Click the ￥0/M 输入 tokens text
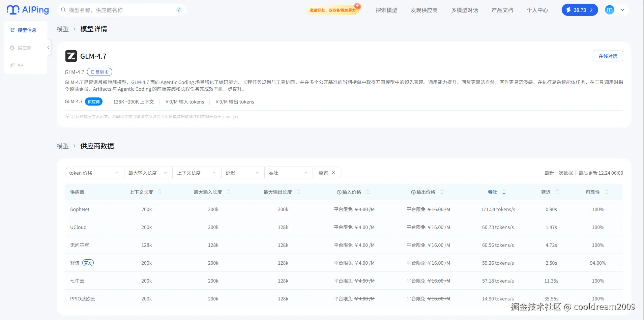This screenshot has width=644, height=320. (x=184, y=102)
